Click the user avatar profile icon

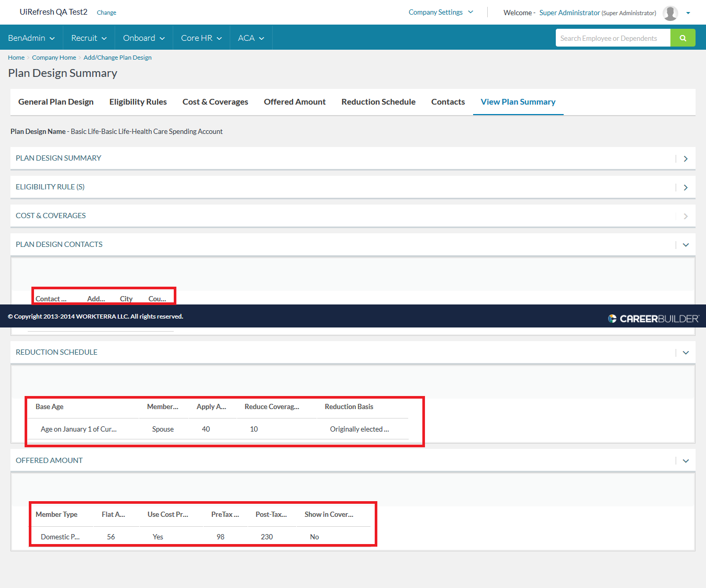pos(670,13)
